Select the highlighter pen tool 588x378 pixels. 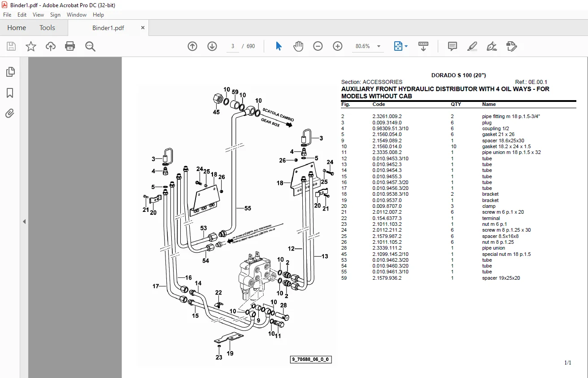pos(472,46)
